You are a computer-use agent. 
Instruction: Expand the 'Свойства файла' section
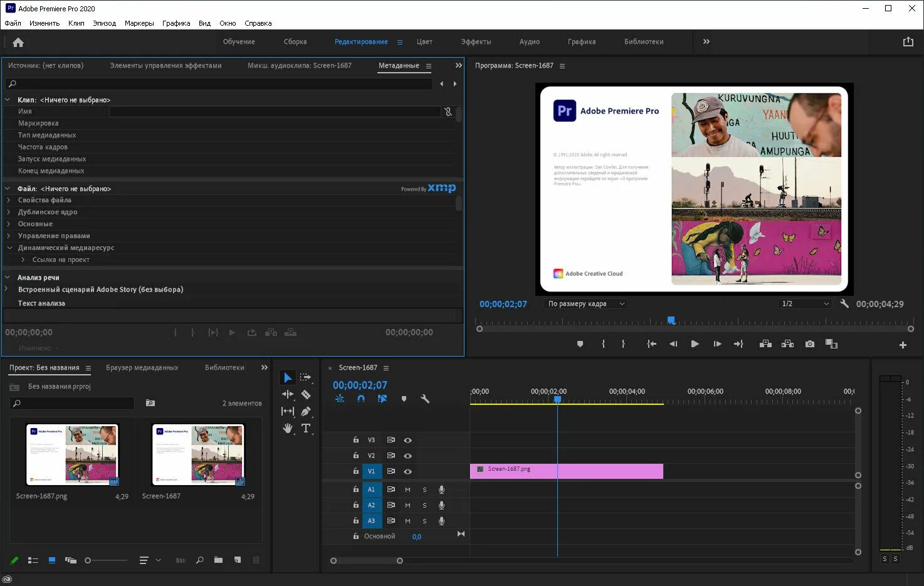[9, 200]
